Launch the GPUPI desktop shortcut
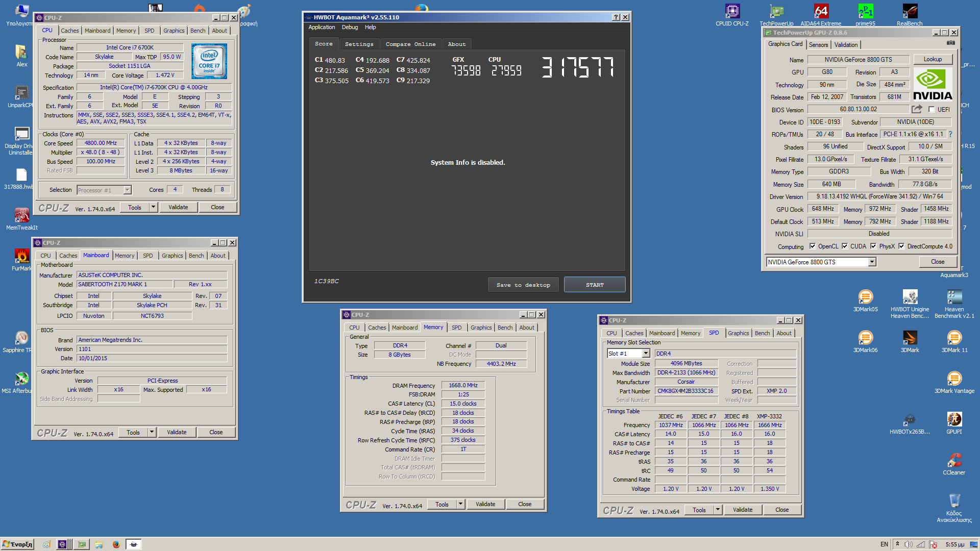This screenshot has width=980, height=551. click(x=954, y=423)
